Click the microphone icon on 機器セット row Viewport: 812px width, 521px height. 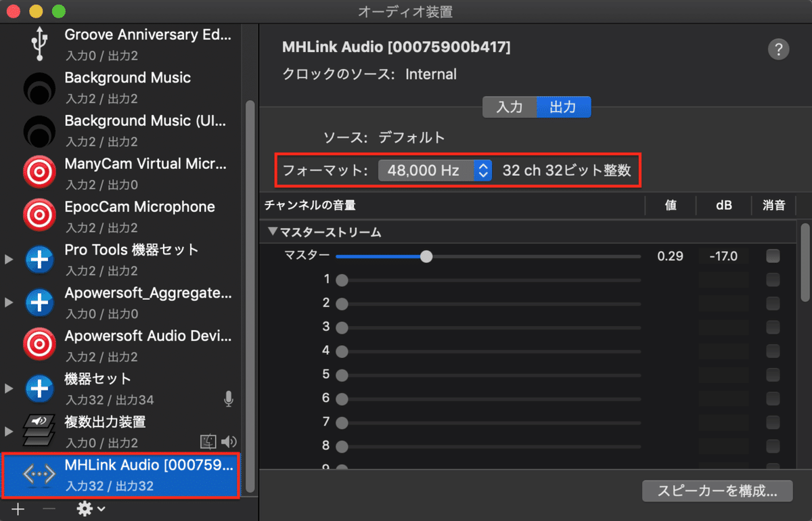click(x=229, y=400)
